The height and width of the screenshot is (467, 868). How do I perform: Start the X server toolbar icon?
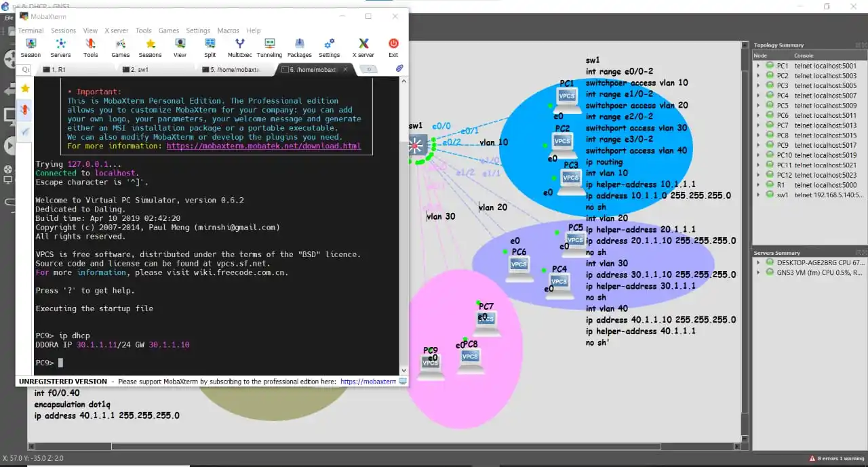[363, 47]
